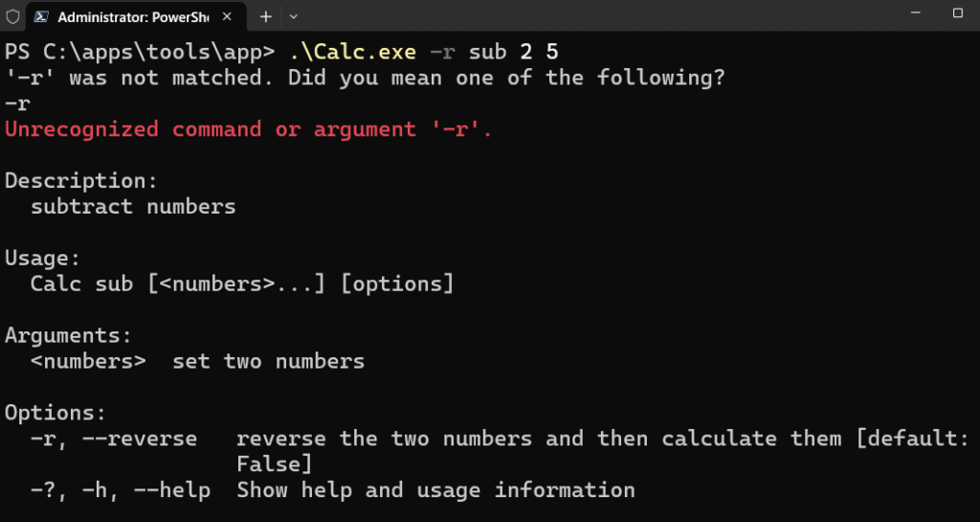The height and width of the screenshot is (522, 980).
Task: Maximize the terminal window
Action: click(x=957, y=12)
